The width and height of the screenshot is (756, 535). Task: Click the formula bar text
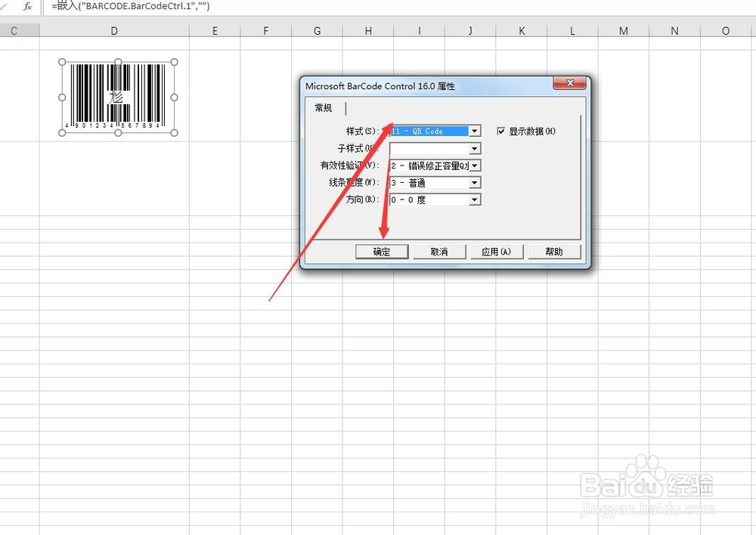pos(131,6)
